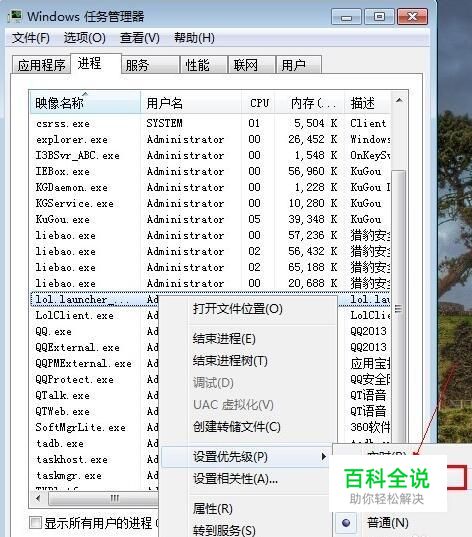Click the 05 CPU value of KuGou.exe
This screenshot has width=472, height=537.
pos(254,219)
